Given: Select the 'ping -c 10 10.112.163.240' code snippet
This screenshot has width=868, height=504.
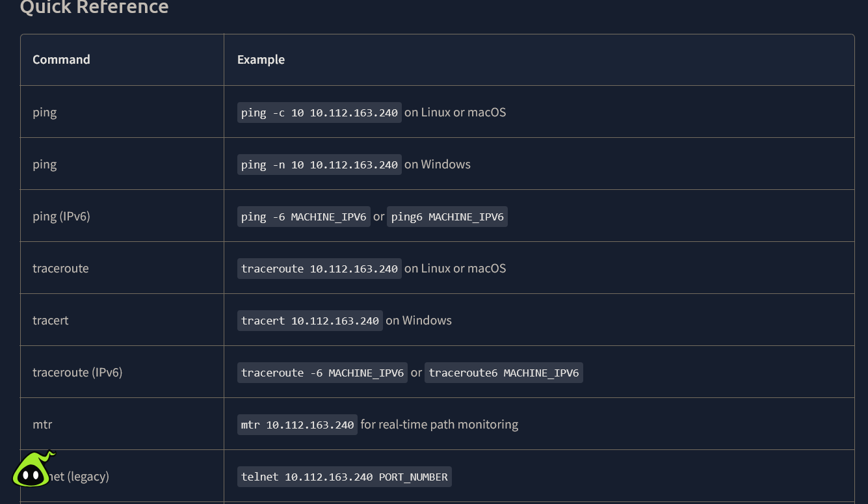Looking at the screenshot, I should 319,113.
